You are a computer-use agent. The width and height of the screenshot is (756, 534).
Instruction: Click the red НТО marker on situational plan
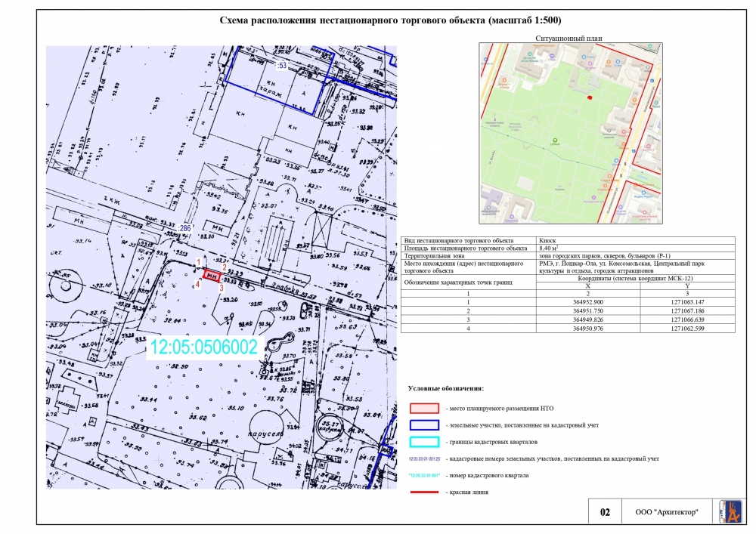tap(590, 97)
